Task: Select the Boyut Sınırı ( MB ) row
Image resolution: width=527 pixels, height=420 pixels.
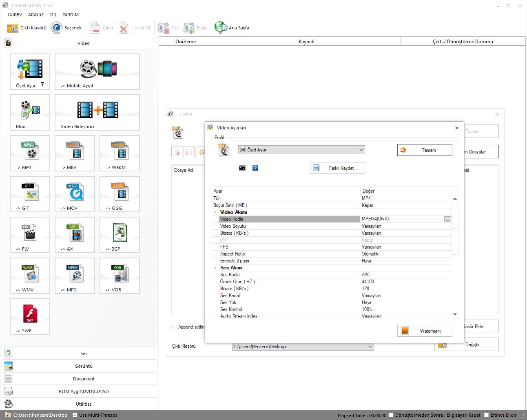Action: pos(332,205)
